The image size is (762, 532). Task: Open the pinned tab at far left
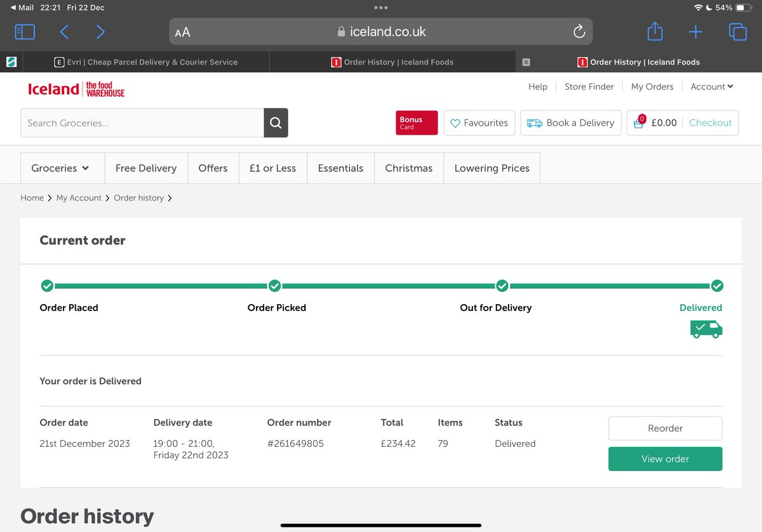point(11,62)
